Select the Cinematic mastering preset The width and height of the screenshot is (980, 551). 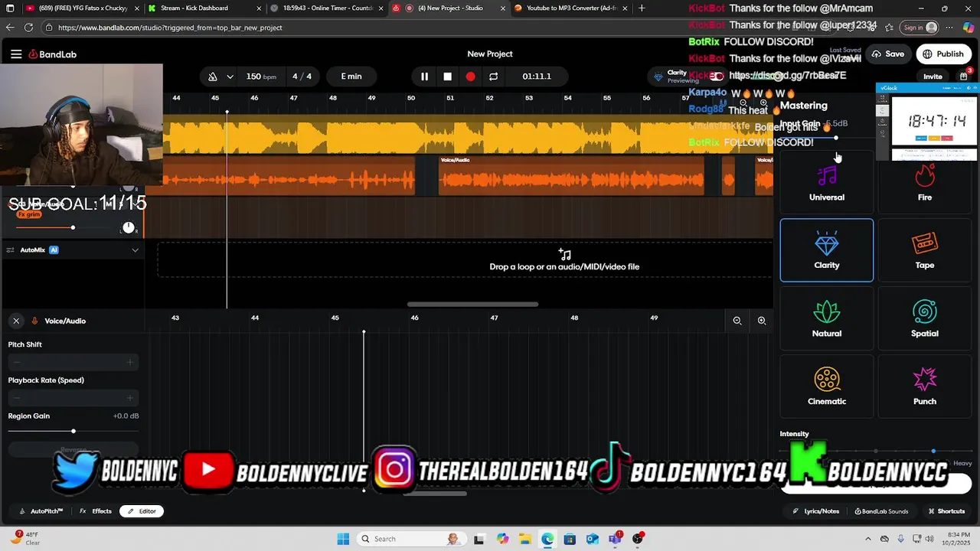(x=827, y=386)
